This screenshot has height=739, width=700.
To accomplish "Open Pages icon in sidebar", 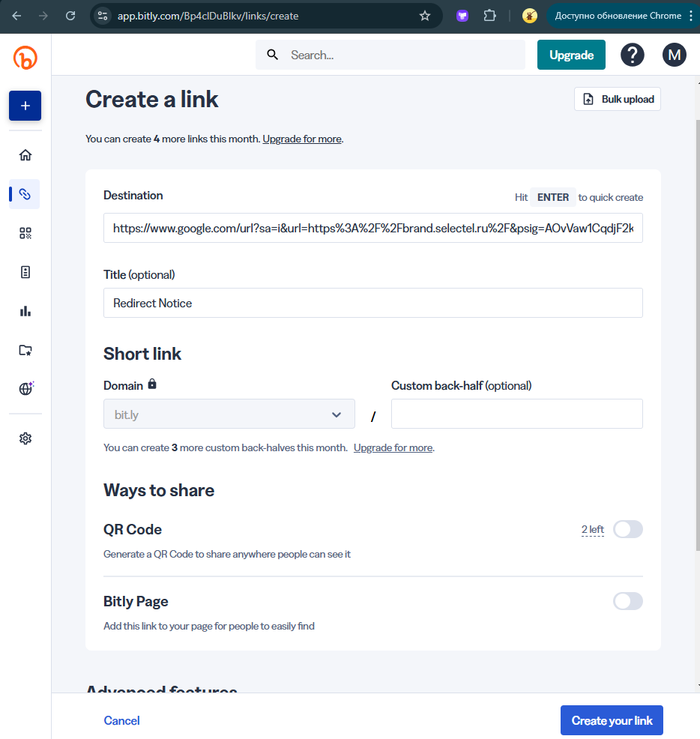I will point(25,272).
